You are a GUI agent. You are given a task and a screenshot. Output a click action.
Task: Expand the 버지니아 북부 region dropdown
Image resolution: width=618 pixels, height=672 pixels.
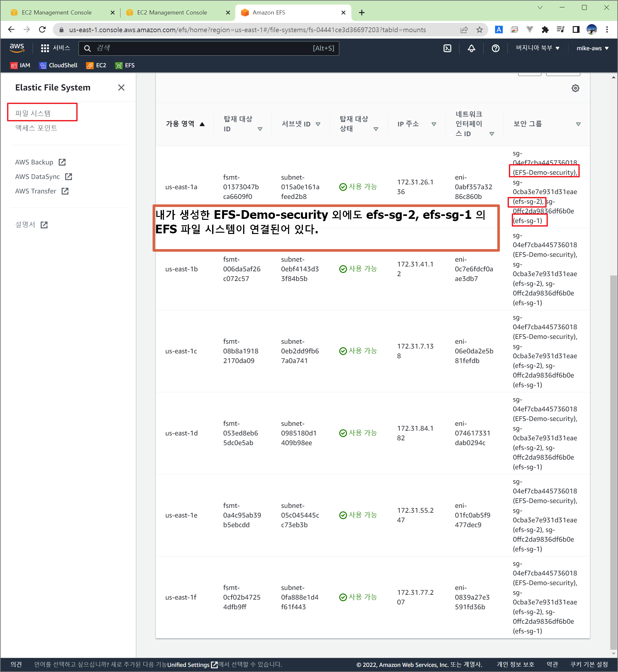point(538,48)
